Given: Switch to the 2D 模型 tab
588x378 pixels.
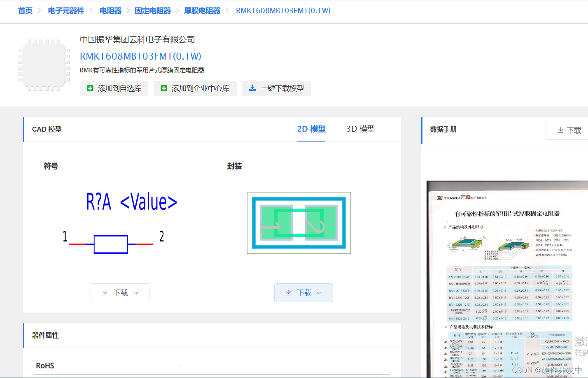Looking at the screenshot, I should point(311,129).
